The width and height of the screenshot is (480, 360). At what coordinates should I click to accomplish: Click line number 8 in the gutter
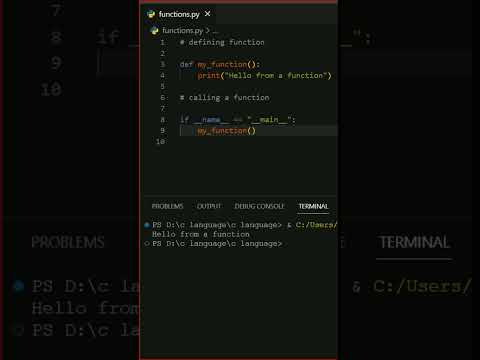pos(162,119)
